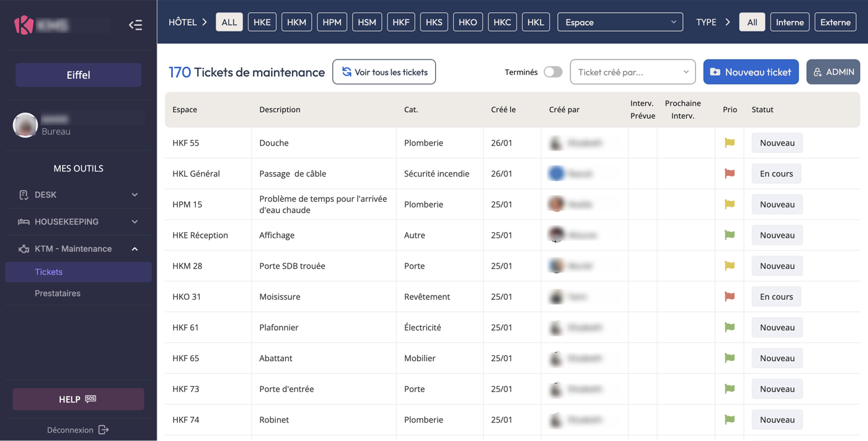Click the creator avatar in HPM 15 row
The image size is (868, 441).
pos(556,204)
